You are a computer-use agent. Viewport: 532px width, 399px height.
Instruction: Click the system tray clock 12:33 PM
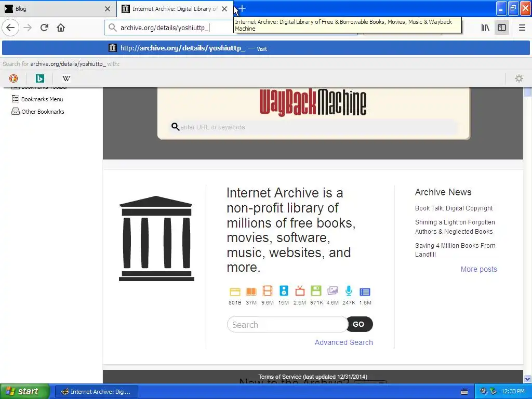513,392
